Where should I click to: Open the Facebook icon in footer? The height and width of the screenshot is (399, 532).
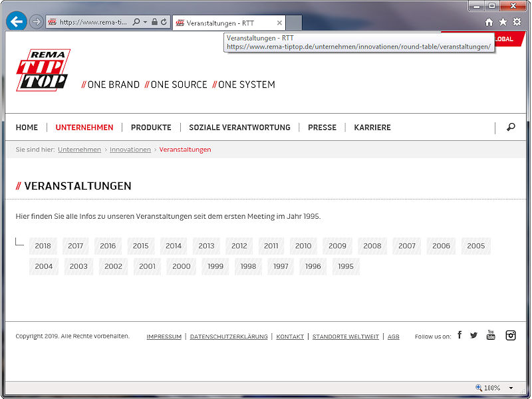pos(460,335)
